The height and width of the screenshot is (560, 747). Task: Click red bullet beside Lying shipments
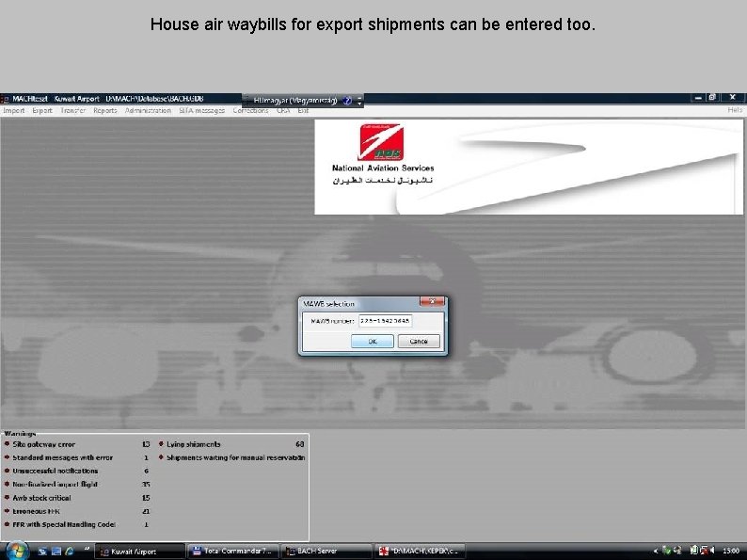[161, 443]
